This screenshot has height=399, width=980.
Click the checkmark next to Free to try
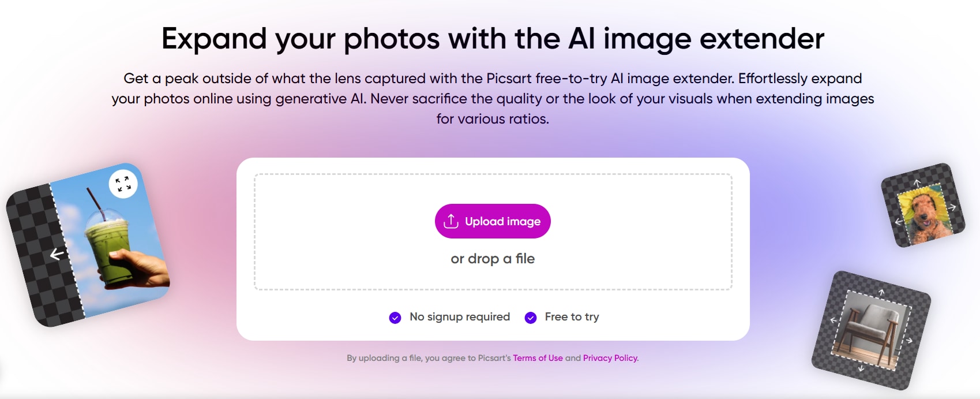coord(530,317)
